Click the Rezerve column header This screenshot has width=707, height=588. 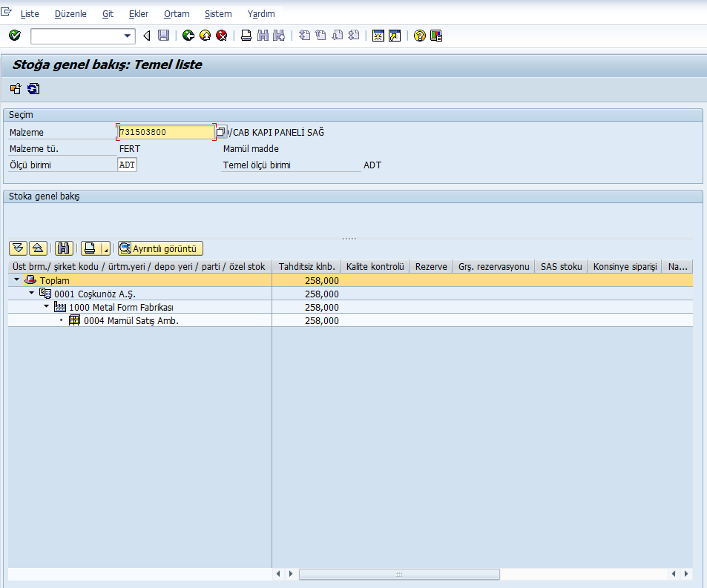pyautogui.click(x=431, y=266)
